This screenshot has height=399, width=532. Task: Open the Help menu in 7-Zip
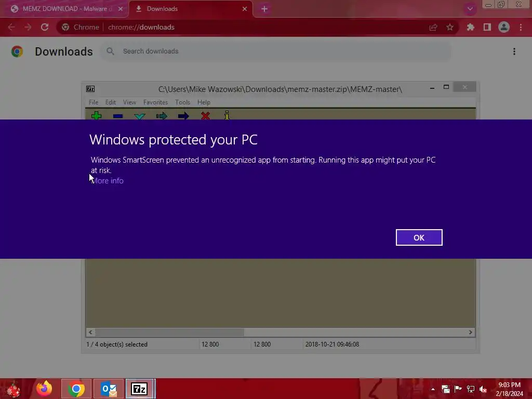pyautogui.click(x=204, y=102)
